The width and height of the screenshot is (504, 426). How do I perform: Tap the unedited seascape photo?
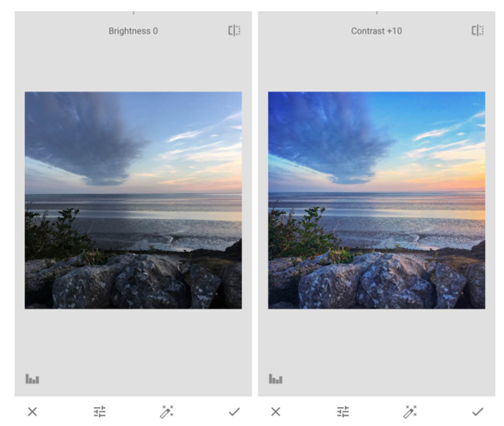click(134, 200)
